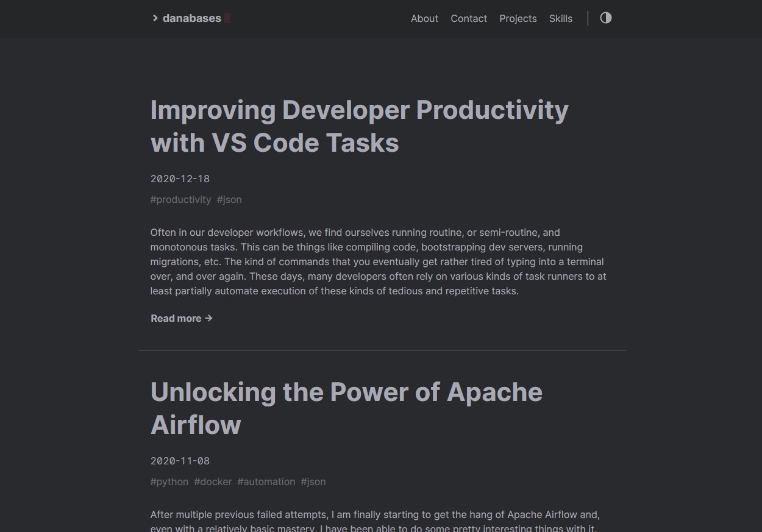Select Skills in the navigation bar

click(560, 18)
